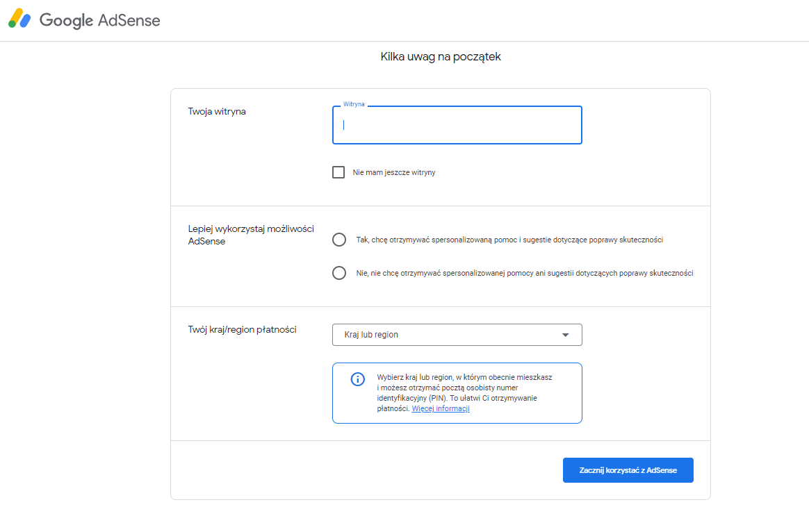
Task: Click the 'Wybierz kraj lub region' info text
Action: [x=464, y=393]
